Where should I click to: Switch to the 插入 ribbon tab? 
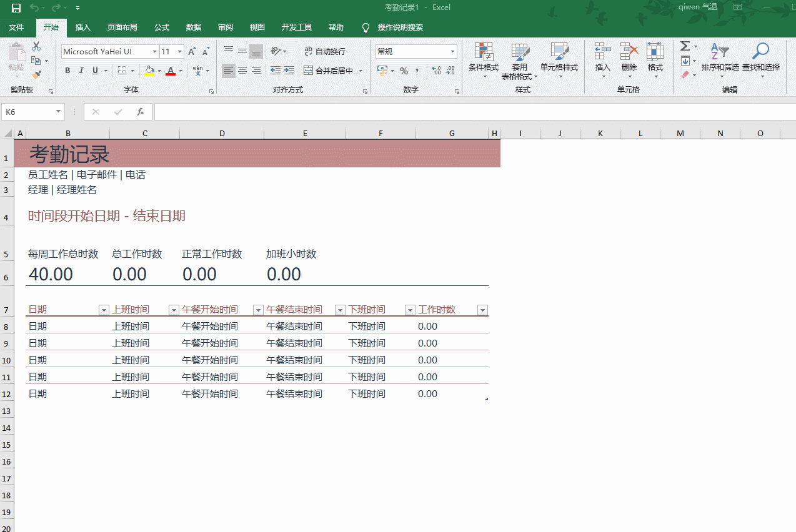[x=82, y=27]
